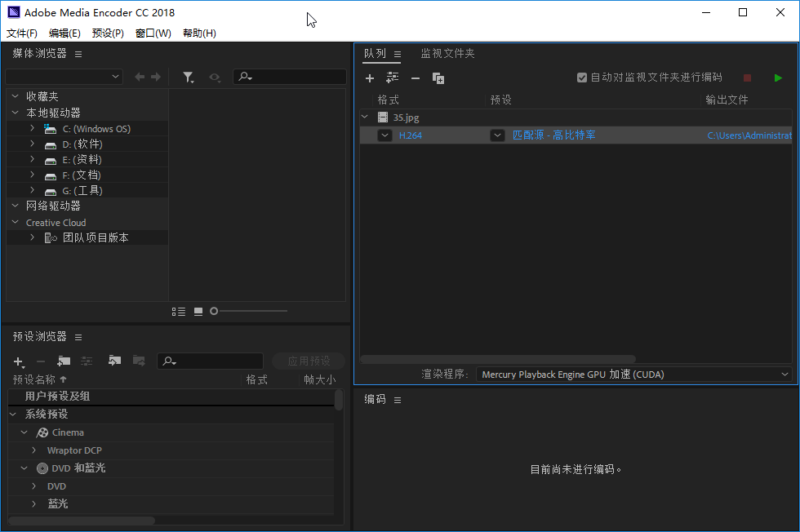This screenshot has height=532, width=800.
Task: Collapse the 本地驱动器 tree node
Action: pos(16,113)
